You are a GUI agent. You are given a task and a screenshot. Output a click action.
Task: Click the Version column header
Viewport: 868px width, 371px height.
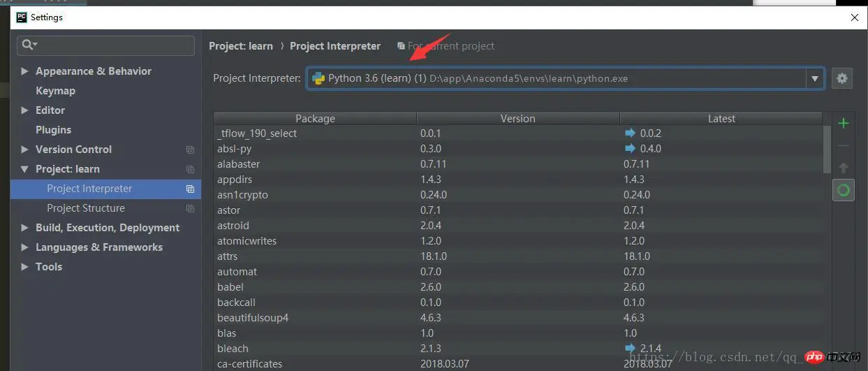pyautogui.click(x=518, y=119)
